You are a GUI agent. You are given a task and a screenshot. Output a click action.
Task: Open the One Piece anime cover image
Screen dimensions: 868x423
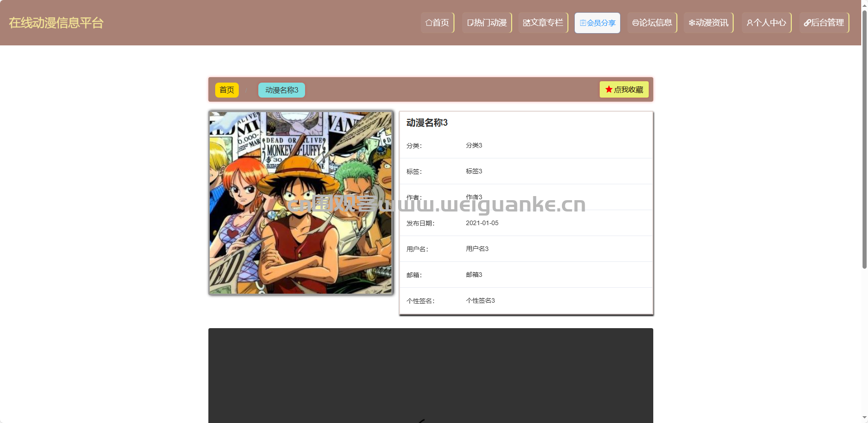tap(301, 203)
